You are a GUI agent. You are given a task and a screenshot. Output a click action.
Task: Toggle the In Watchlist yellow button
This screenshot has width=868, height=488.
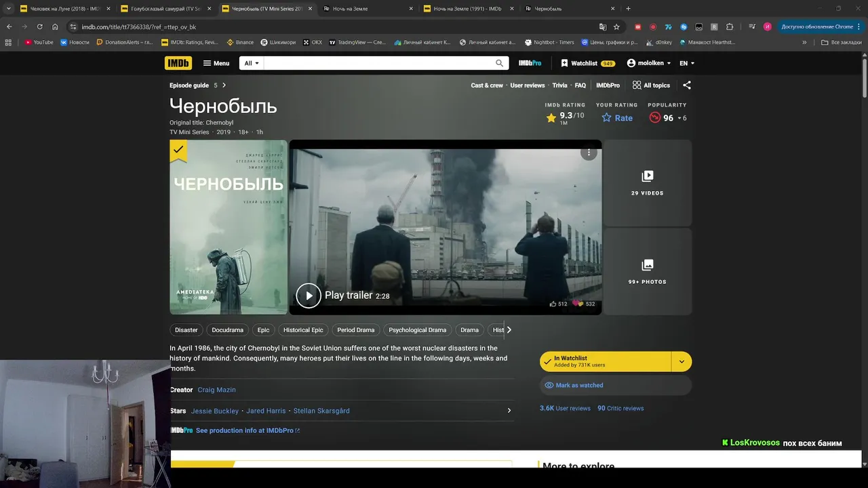pos(606,361)
